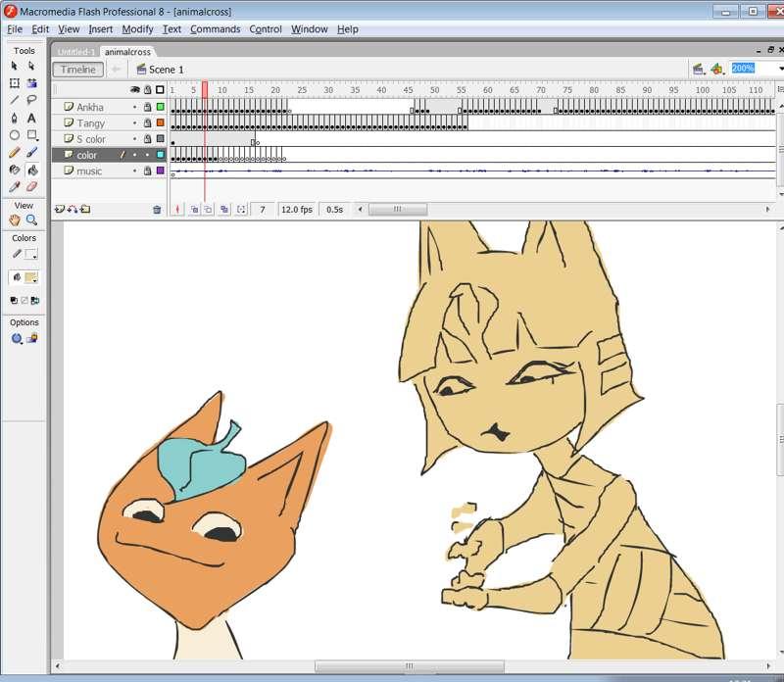The width and height of the screenshot is (784, 682).
Task: Toggle the lock on music layer
Action: click(148, 170)
